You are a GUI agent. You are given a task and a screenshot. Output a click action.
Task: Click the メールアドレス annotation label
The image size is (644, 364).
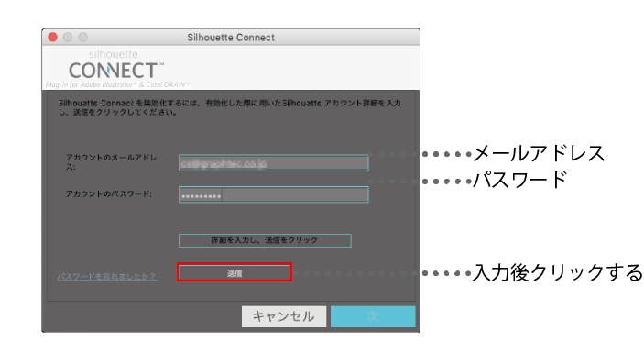tap(540, 154)
